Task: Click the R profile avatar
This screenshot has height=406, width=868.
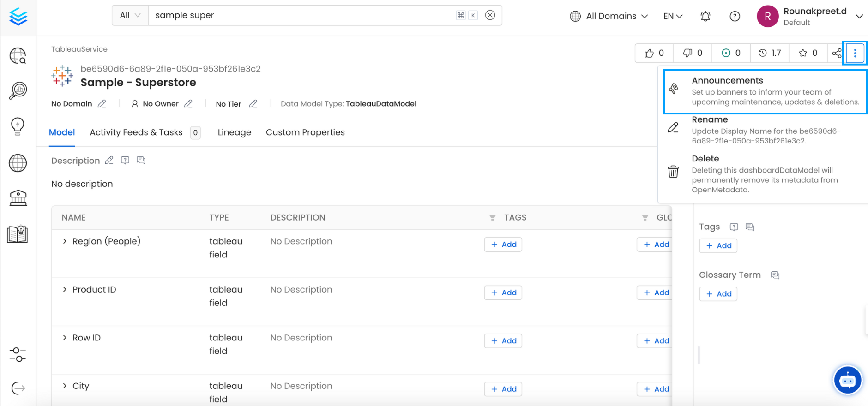Action: click(x=768, y=16)
